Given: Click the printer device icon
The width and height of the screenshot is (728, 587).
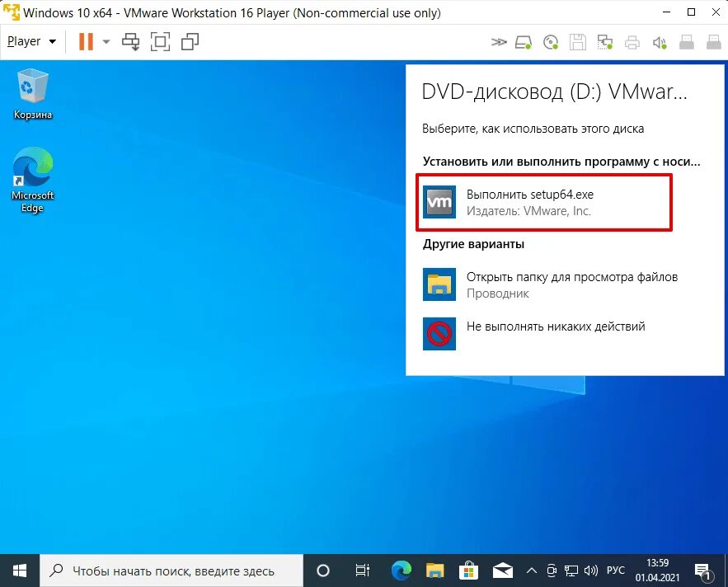Looking at the screenshot, I should [x=632, y=42].
